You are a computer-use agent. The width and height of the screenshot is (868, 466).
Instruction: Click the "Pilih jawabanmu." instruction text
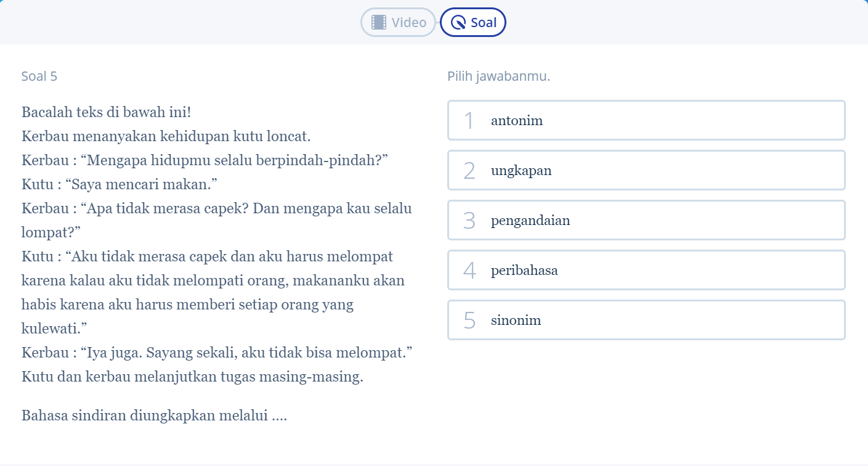click(498, 76)
